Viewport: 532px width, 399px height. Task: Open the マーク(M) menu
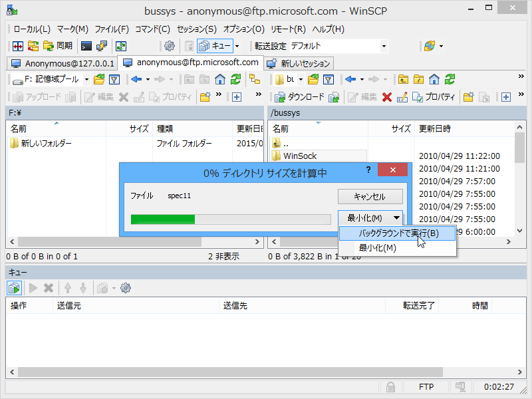click(72, 29)
